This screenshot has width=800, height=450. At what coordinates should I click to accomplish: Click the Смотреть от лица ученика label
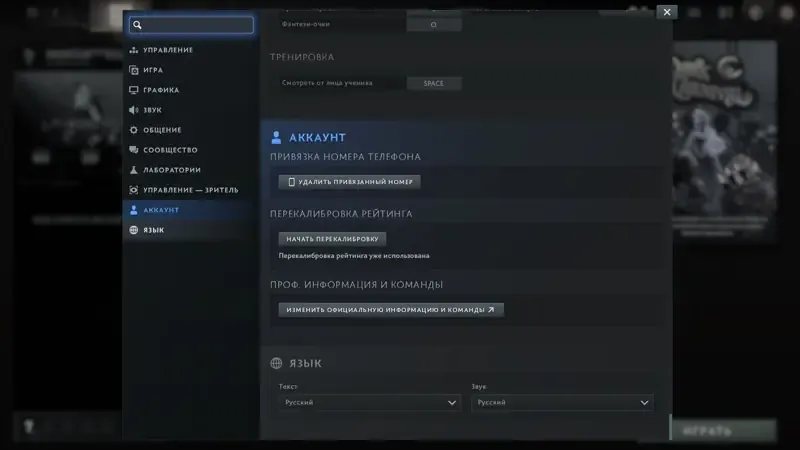point(327,83)
